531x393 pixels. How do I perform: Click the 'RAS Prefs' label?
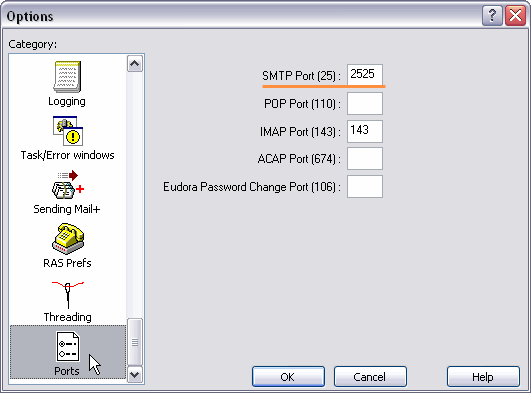[67, 263]
